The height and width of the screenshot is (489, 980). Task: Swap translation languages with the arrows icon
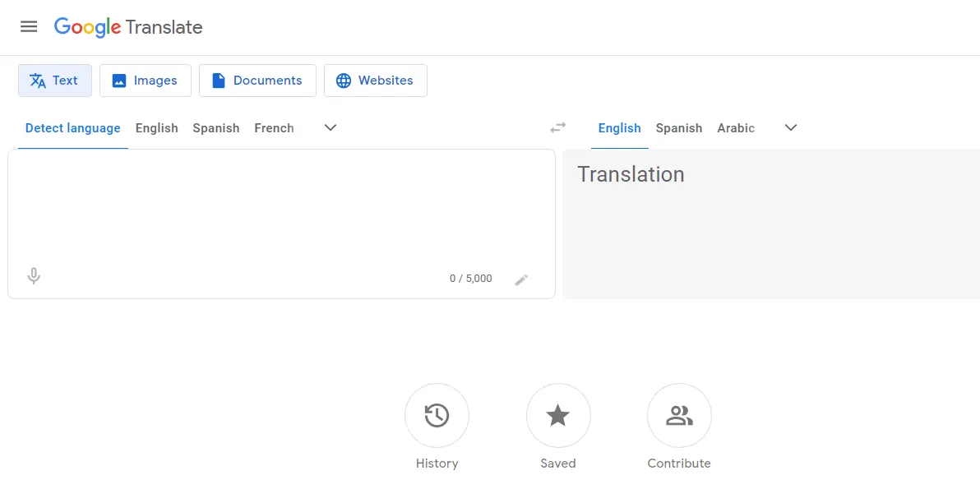(557, 127)
